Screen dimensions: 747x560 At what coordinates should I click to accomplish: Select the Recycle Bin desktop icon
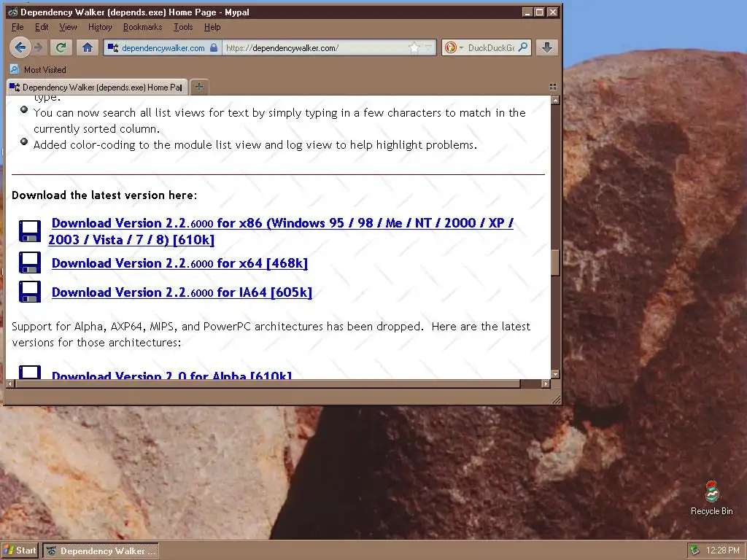tap(712, 498)
